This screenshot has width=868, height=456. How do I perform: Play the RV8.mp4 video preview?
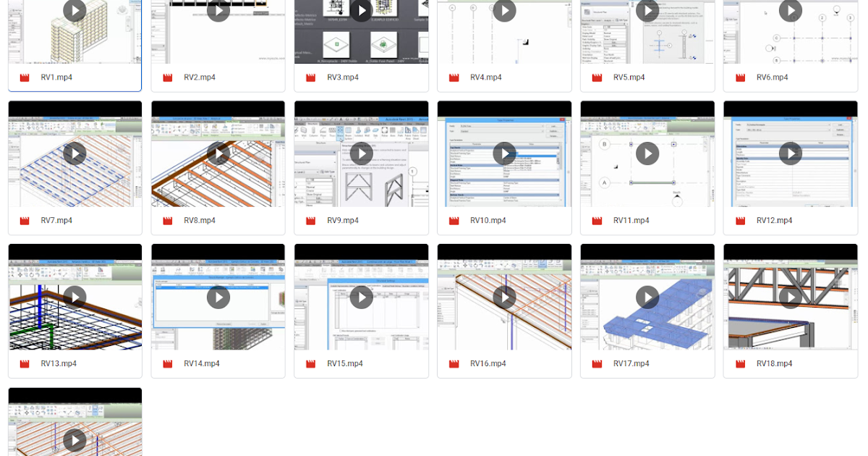pos(218,153)
